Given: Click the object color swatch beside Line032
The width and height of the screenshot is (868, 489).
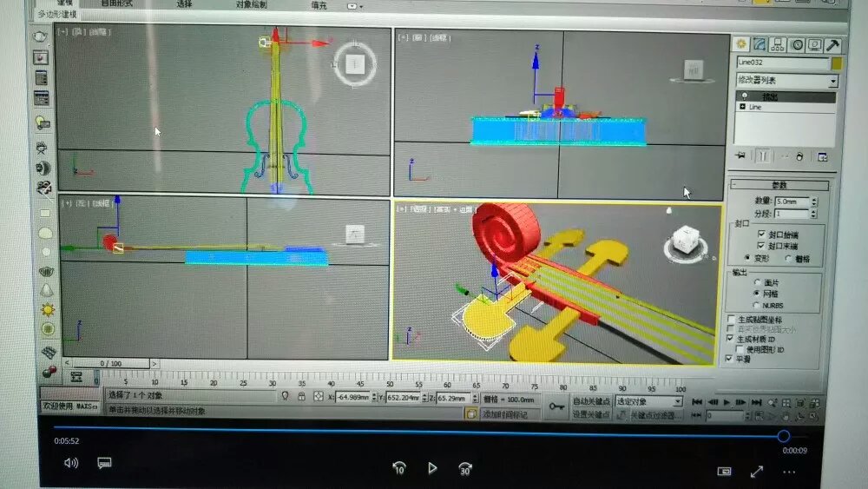Looking at the screenshot, I should [836, 63].
